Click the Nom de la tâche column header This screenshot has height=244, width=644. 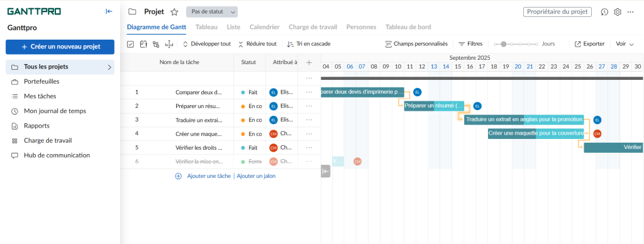(x=179, y=62)
